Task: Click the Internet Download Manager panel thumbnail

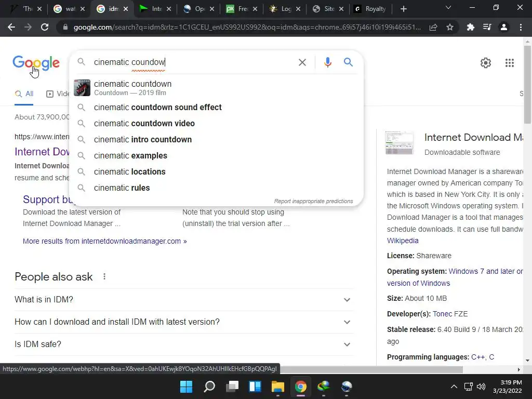Action: tap(400, 143)
